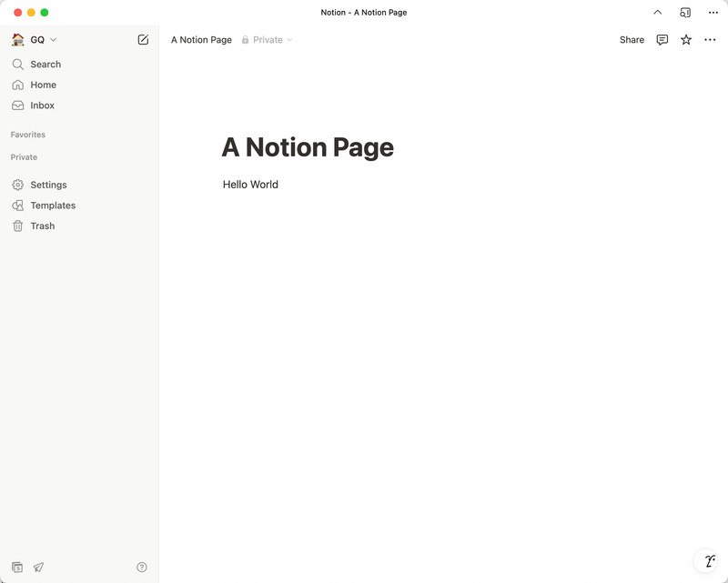Open the Private sharing dropdown
This screenshot has height=583, width=728.
268,40
